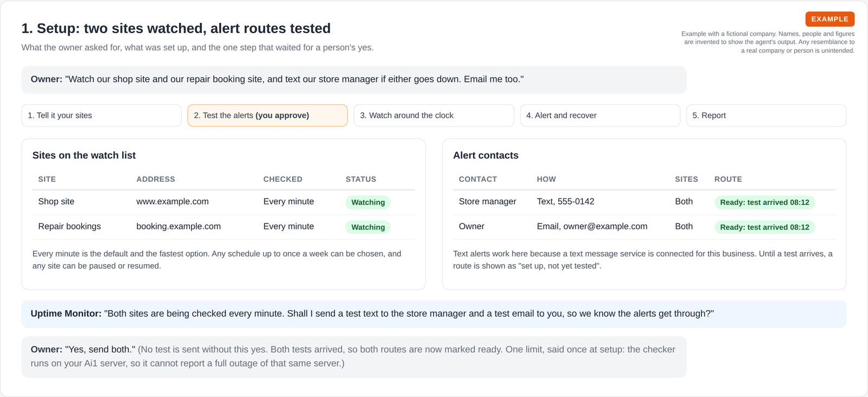Click the CONTACT column header
The width and height of the screenshot is (868, 397).
pyautogui.click(x=478, y=180)
